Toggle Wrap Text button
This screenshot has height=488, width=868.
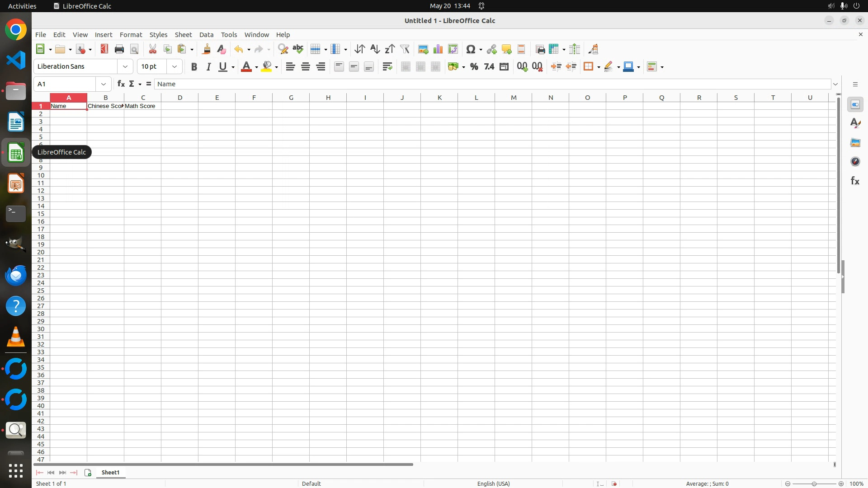tap(387, 67)
